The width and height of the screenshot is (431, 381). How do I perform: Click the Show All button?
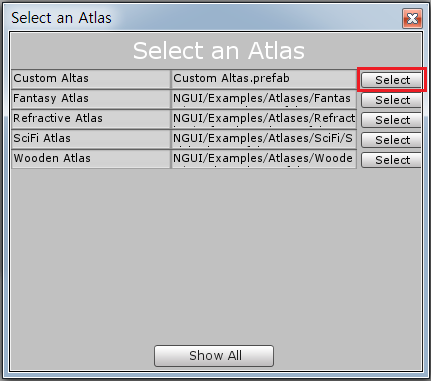point(214,356)
